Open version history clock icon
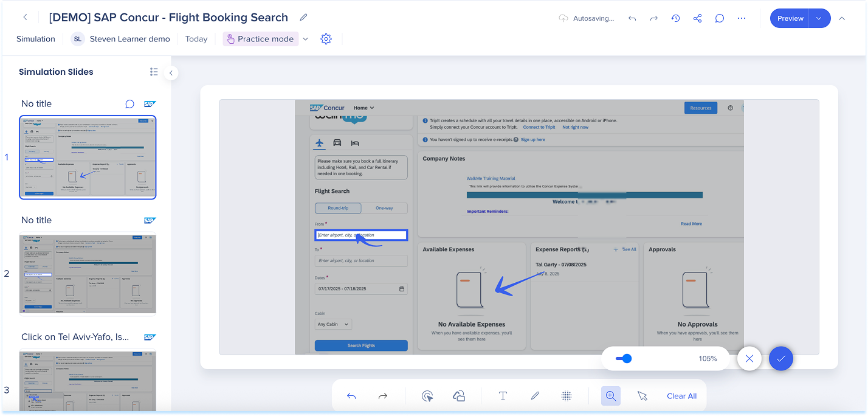 [x=675, y=18]
